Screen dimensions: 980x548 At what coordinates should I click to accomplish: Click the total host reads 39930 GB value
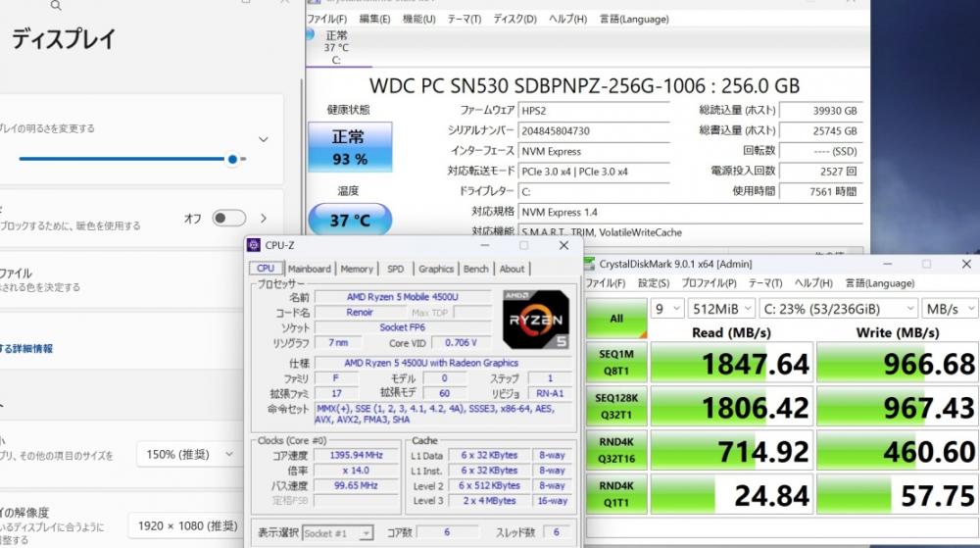click(820, 111)
